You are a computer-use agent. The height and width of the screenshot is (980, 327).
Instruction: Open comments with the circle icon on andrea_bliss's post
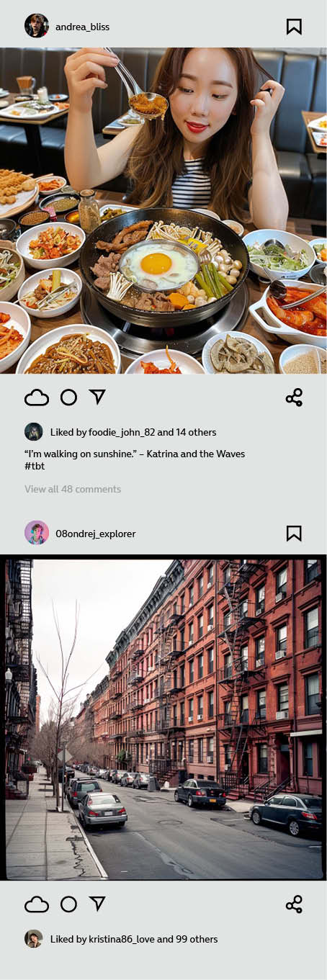68,397
